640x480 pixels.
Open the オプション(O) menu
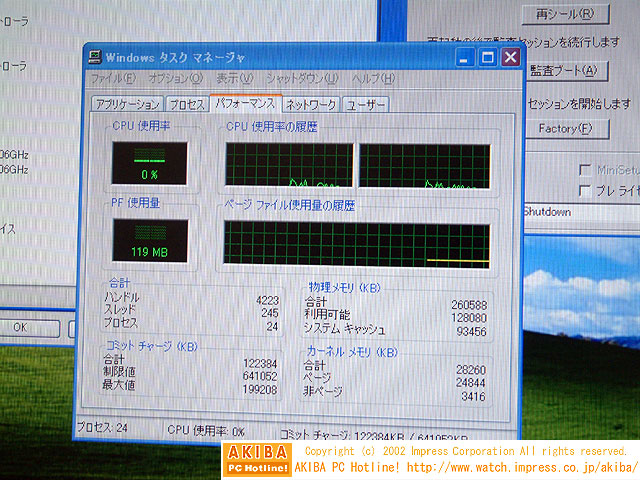174,79
